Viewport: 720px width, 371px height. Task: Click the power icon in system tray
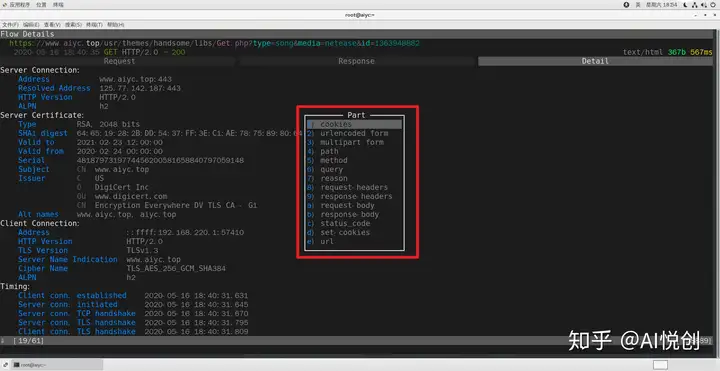point(714,5)
